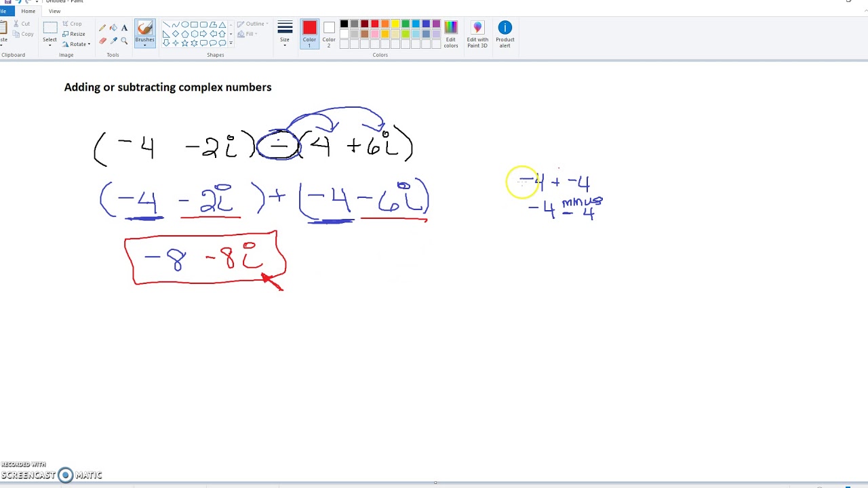The width and height of the screenshot is (868, 488).
Task: Select Color 2 background box
Action: coord(329,33)
